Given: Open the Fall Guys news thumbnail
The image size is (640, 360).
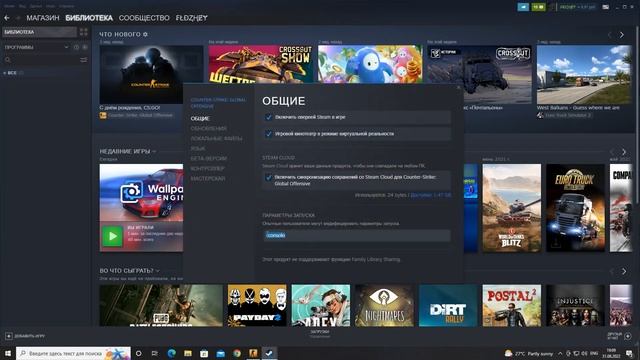Looking at the screenshot, I should tap(370, 64).
